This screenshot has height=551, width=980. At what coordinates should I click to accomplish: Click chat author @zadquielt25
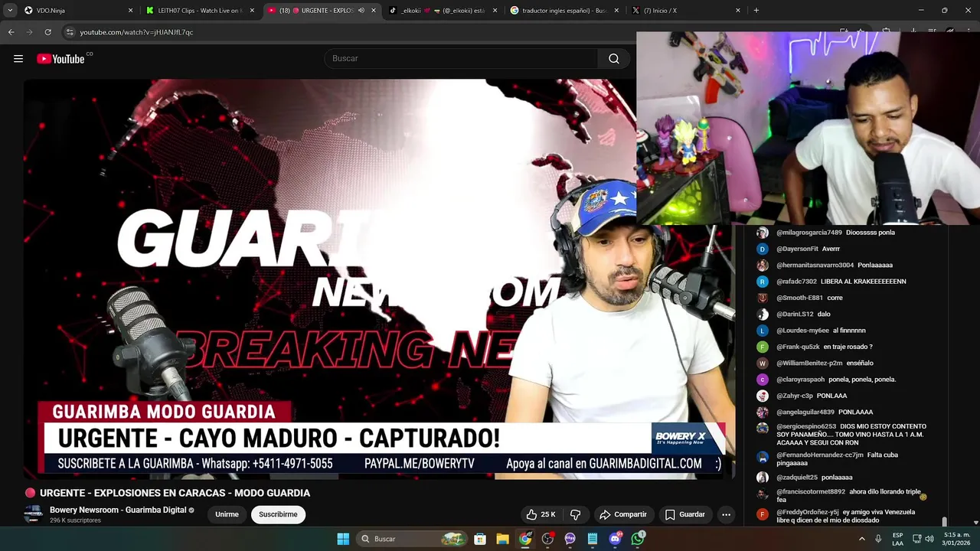tap(797, 478)
